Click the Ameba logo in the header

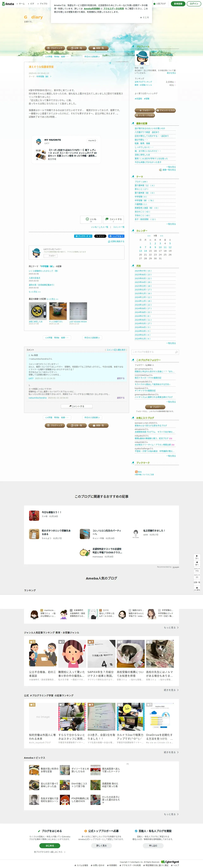point(8,4)
